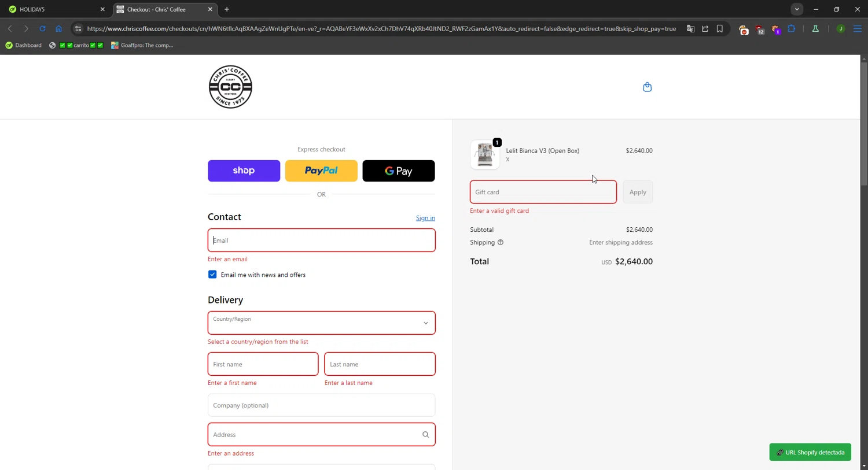Close the Checkout - Chris' Coffee tab
Image resolution: width=868 pixels, height=470 pixels.
[x=210, y=9]
